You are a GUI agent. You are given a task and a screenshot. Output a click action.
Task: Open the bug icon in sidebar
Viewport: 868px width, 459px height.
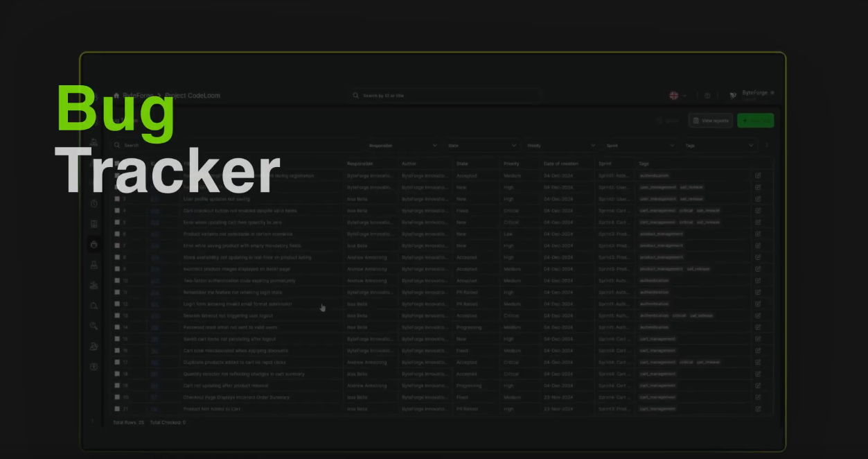point(94,244)
